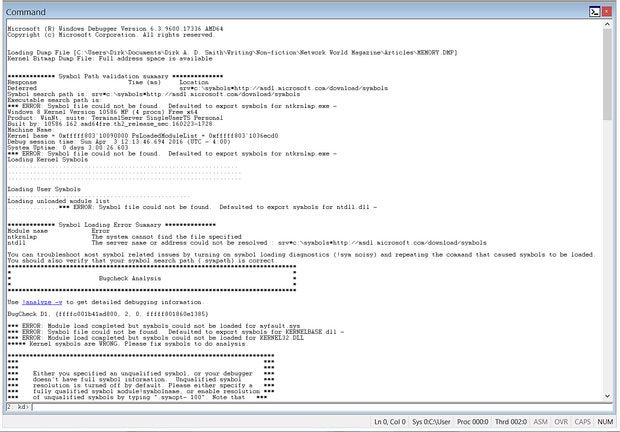This screenshot has width=620, height=432.
Task: Click the 'ntkrnlmp' row in error summary
Action: point(125,236)
